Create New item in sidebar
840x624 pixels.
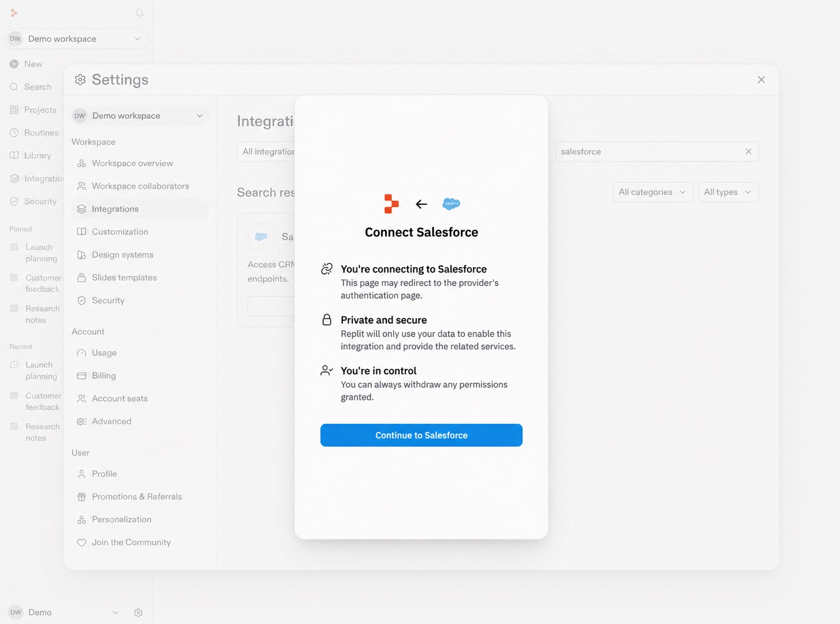pos(27,64)
